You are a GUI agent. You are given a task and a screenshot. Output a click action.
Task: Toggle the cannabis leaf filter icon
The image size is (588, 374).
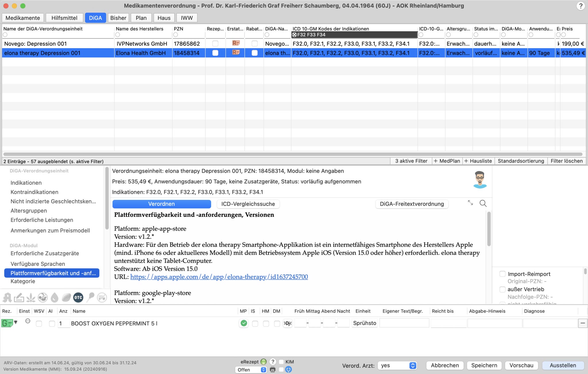pyautogui.click(x=31, y=297)
